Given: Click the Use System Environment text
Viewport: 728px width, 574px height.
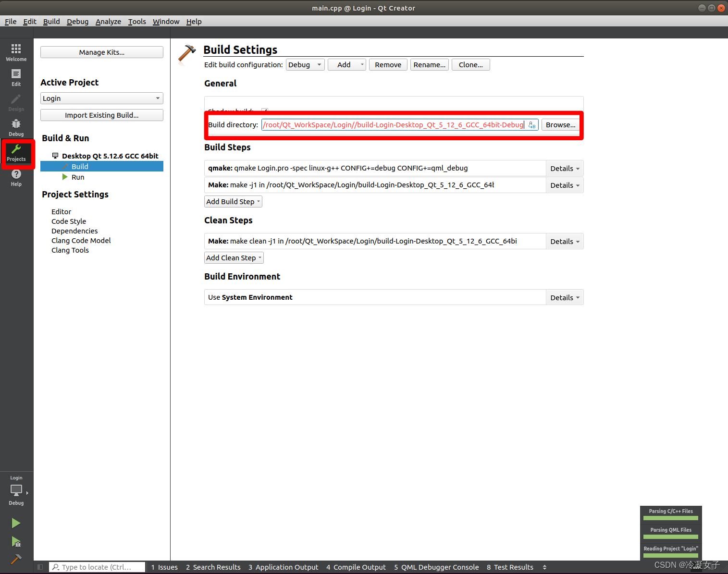Looking at the screenshot, I should pos(250,297).
